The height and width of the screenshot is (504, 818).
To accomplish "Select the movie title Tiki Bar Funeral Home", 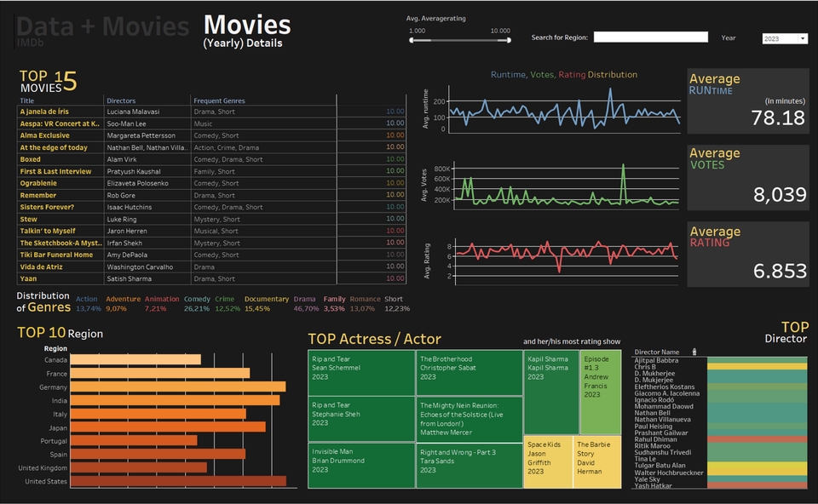I will [56, 255].
